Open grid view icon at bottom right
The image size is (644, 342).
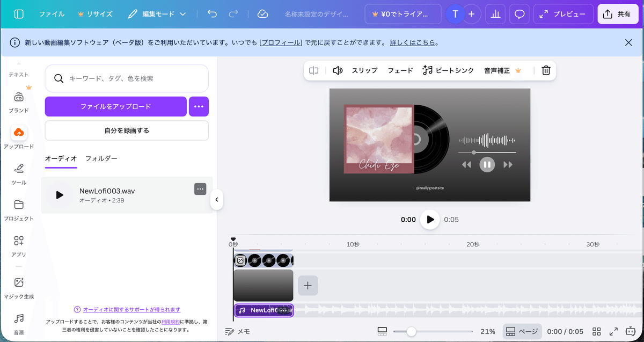point(596,331)
